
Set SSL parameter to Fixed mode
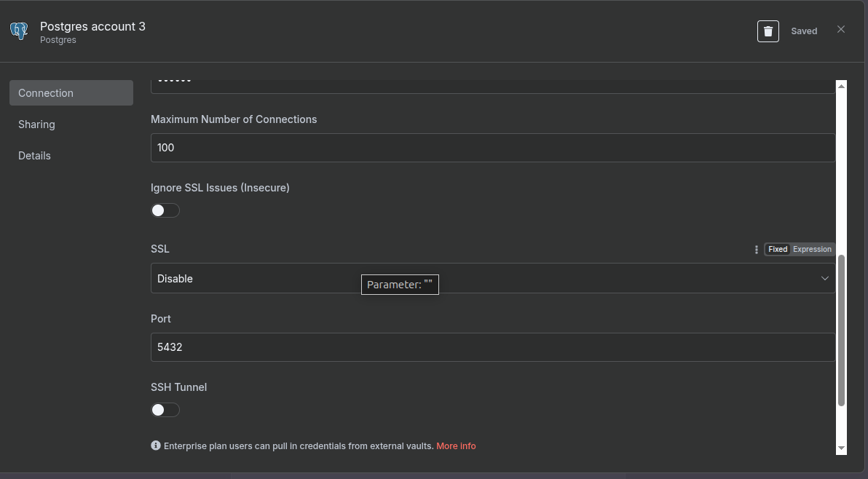(x=777, y=250)
